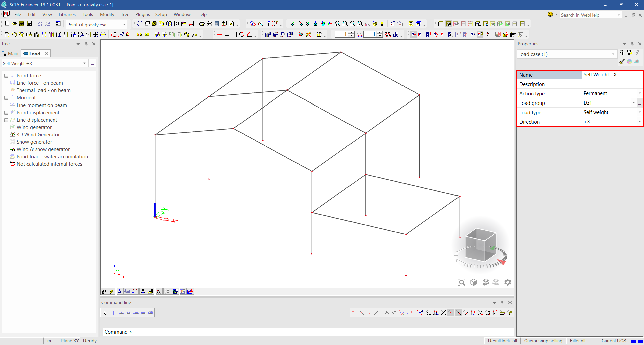
Task: Open the Self Weight +X load case dropdown
Action: pyautogui.click(x=84, y=63)
